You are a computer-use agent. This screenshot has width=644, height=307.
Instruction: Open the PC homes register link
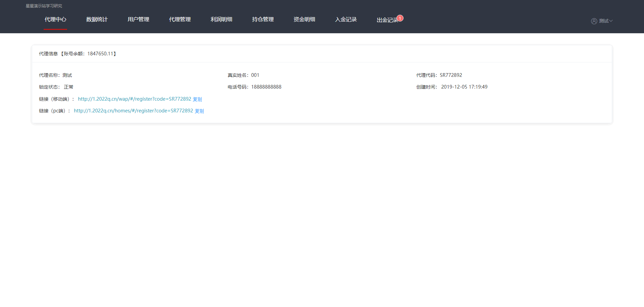(x=133, y=111)
